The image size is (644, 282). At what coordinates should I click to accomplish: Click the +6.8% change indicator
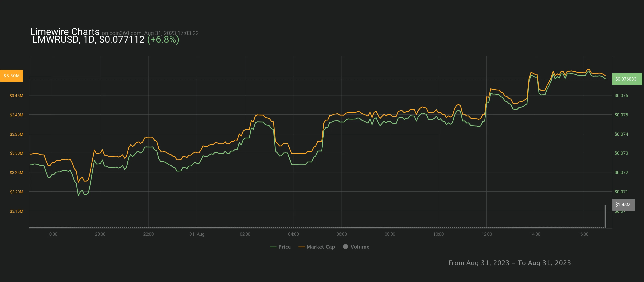pyautogui.click(x=163, y=39)
